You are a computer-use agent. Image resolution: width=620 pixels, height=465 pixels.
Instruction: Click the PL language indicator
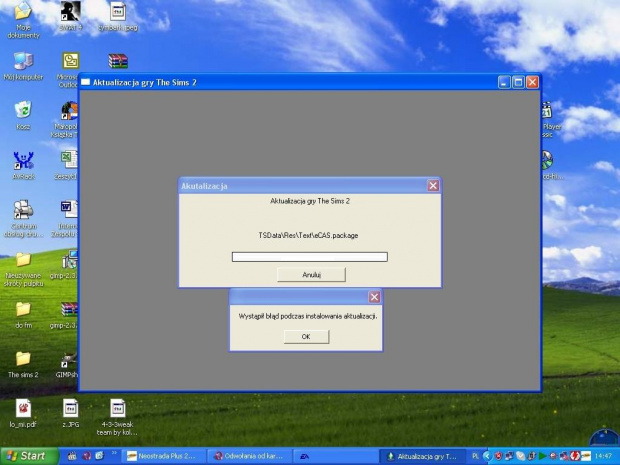point(475,456)
